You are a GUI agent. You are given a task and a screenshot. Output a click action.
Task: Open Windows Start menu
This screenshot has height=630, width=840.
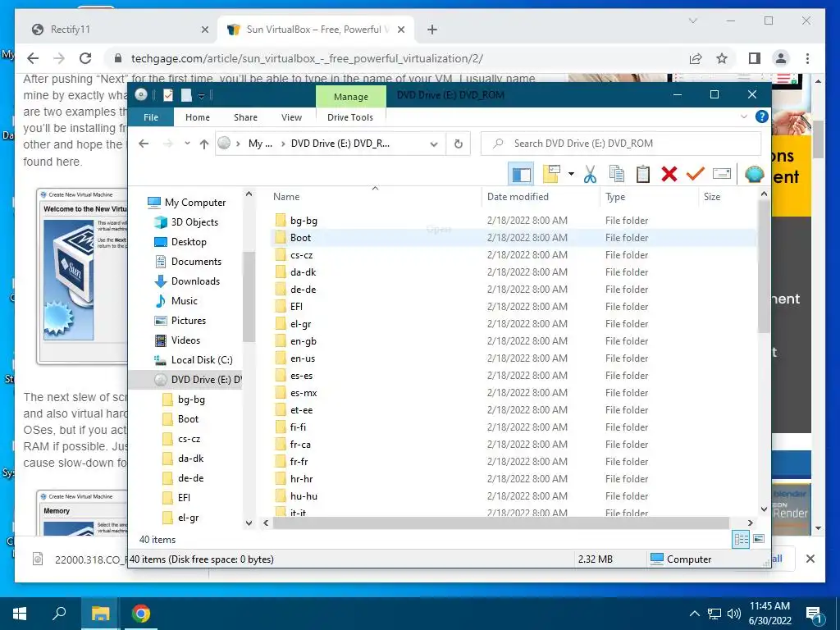[x=20, y=614]
